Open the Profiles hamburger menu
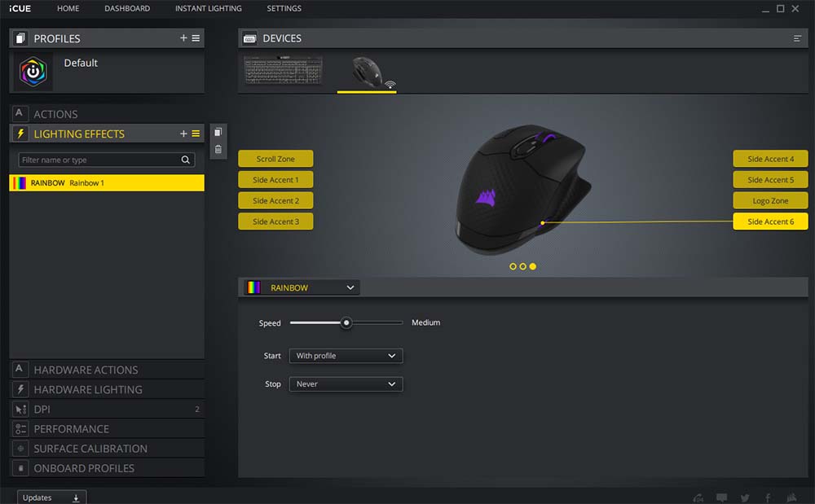Image resolution: width=815 pixels, height=504 pixels. (x=196, y=38)
